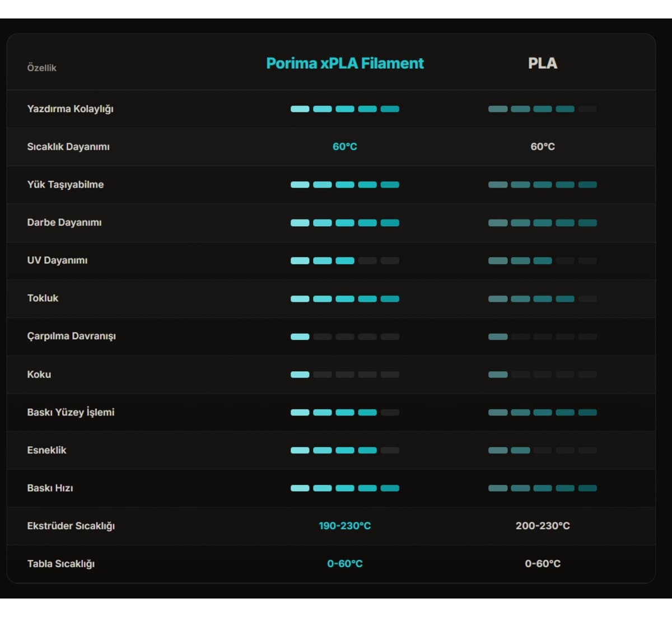Click the Yazdırma Kolaylığı row label
This screenshot has height=617, width=672.
click(70, 109)
